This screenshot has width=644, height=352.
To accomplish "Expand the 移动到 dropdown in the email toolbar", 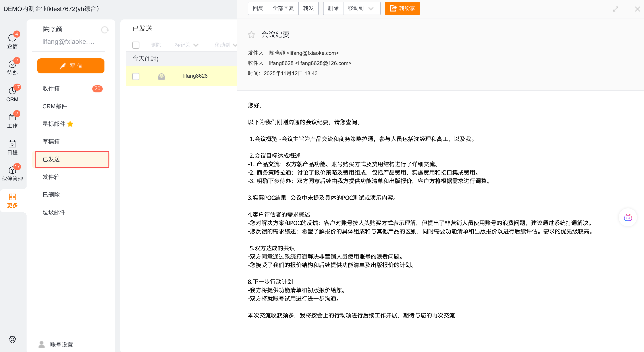I will click(361, 8).
